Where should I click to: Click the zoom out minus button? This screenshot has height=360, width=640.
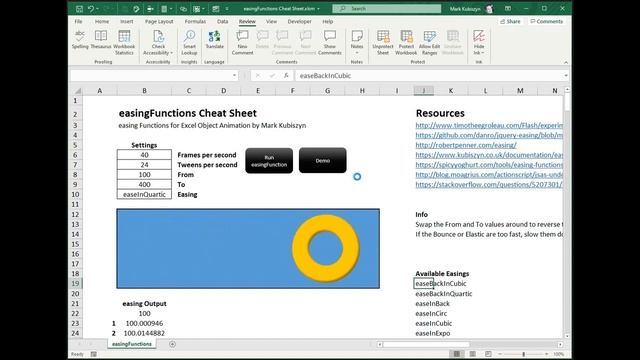[500, 354]
